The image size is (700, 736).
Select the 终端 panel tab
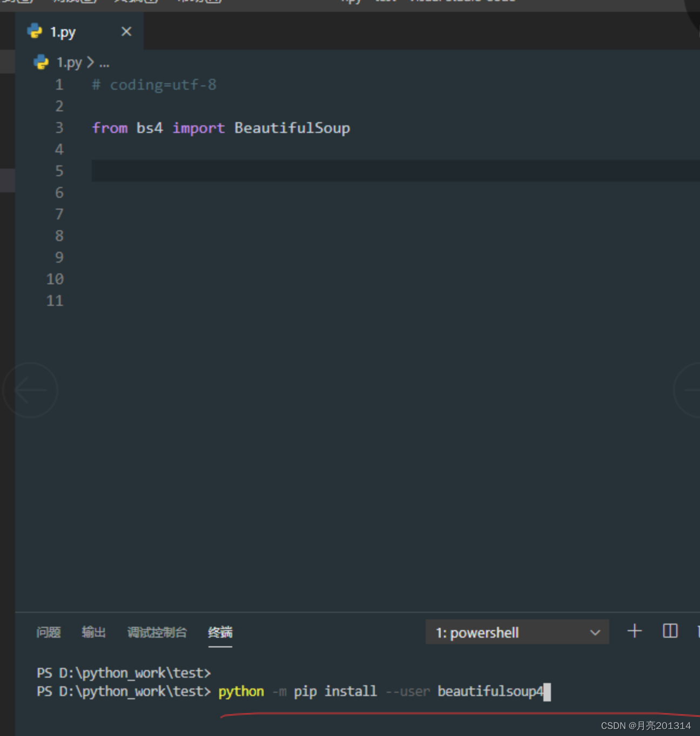click(220, 632)
